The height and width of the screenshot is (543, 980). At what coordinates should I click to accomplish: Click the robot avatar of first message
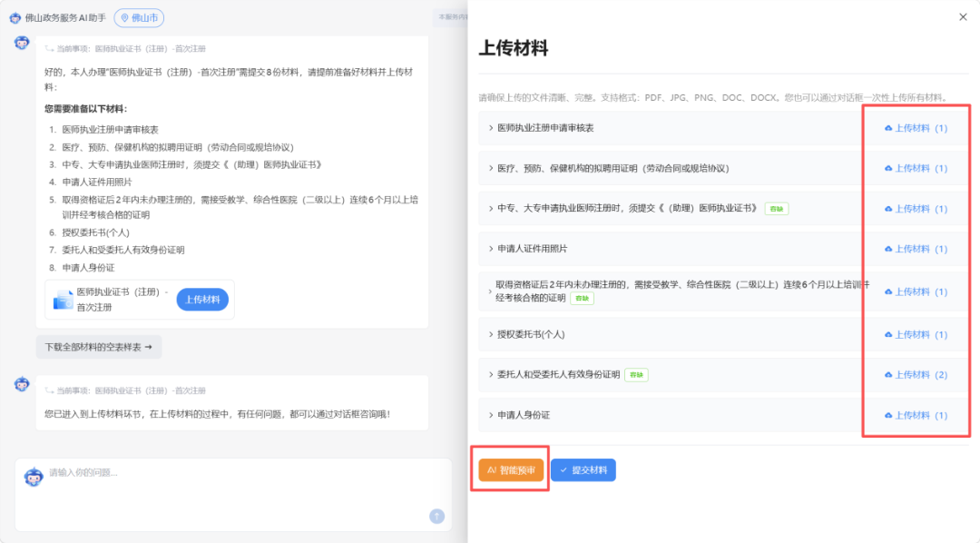click(x=22, y=43)
